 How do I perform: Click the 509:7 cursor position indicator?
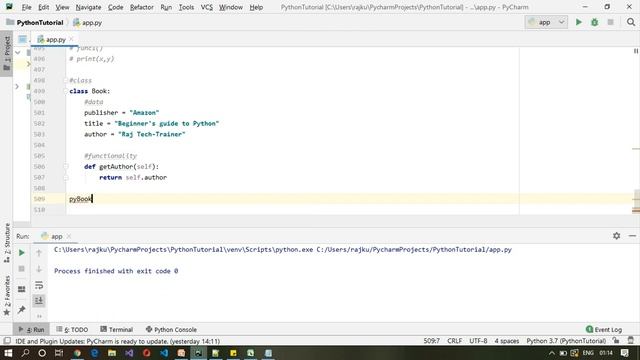coord(431,341)
